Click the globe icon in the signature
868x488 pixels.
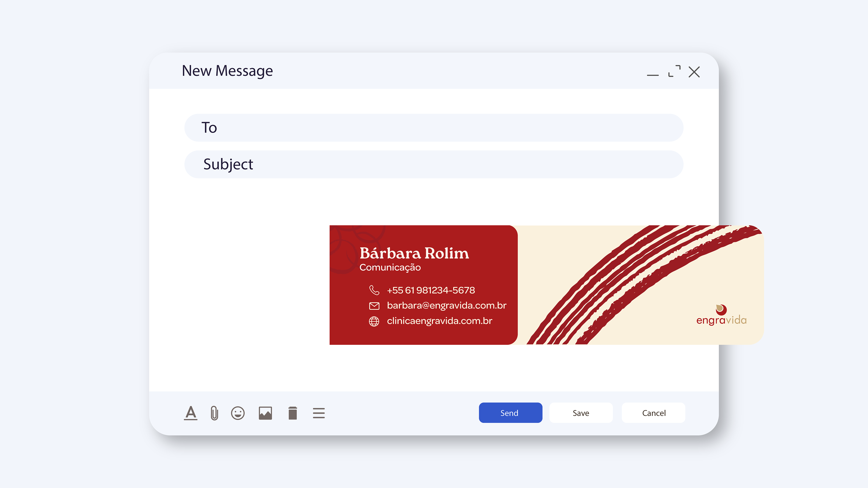coord(374,321)
